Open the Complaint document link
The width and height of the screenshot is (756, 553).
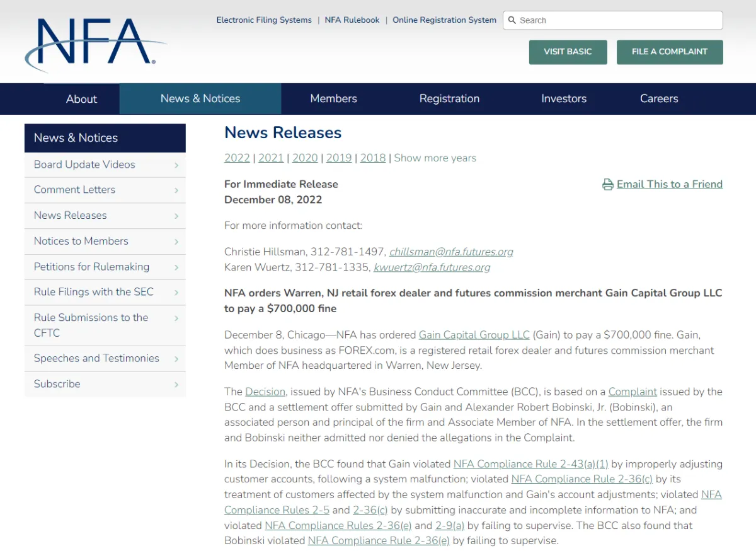633,392
